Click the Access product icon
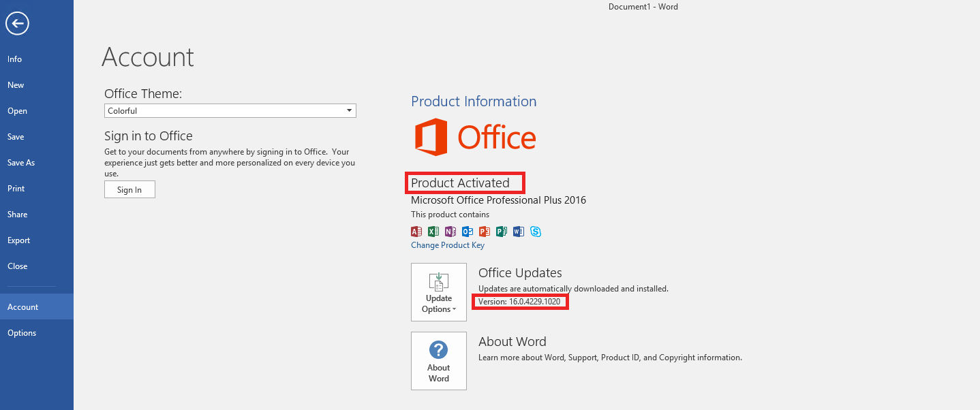980x410 pixels. point(417,232)
